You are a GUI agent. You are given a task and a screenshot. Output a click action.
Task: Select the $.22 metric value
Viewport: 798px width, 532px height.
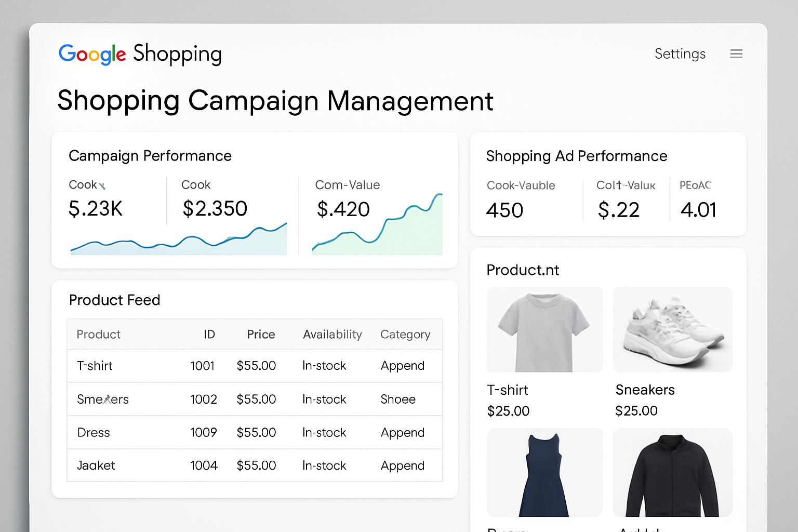point(619,210)
